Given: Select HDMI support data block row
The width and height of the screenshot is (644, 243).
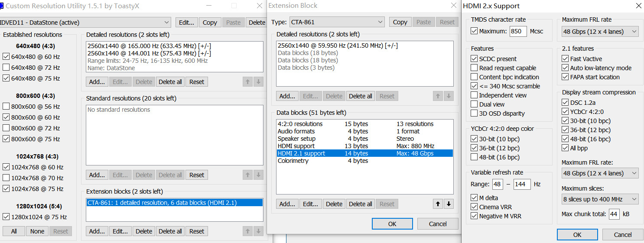Looking at the screenshot, I should point(296,146).
